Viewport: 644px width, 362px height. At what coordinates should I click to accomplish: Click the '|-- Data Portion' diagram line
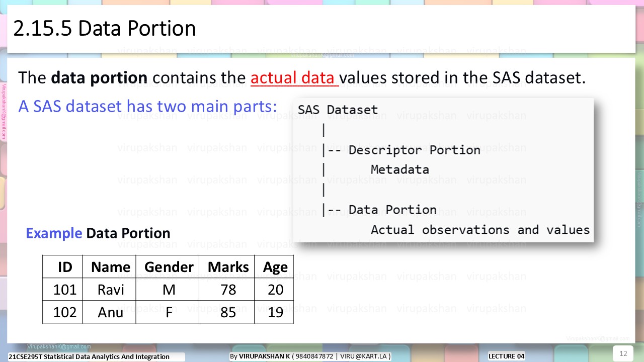[x=379, y=210]
